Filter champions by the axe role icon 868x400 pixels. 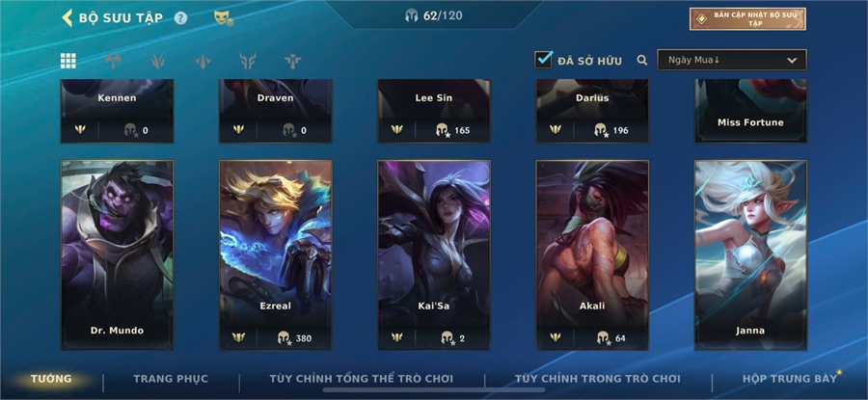[x=113, y=61]
